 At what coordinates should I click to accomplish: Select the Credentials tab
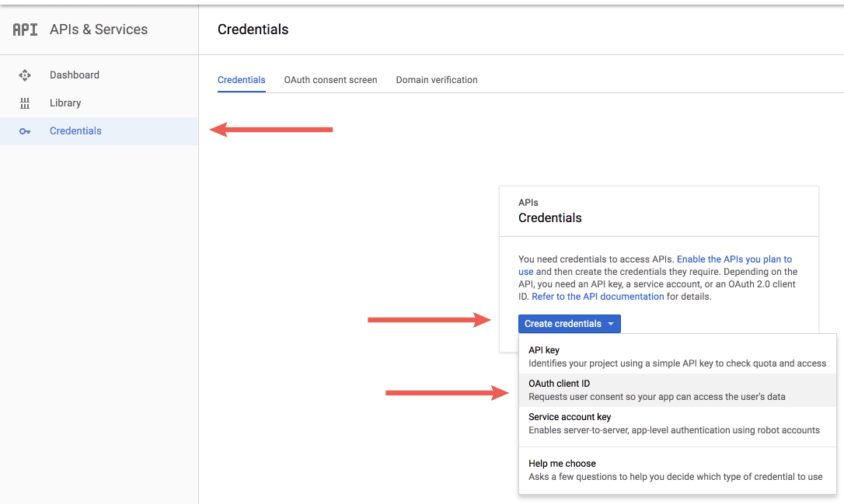pos(242,79)
